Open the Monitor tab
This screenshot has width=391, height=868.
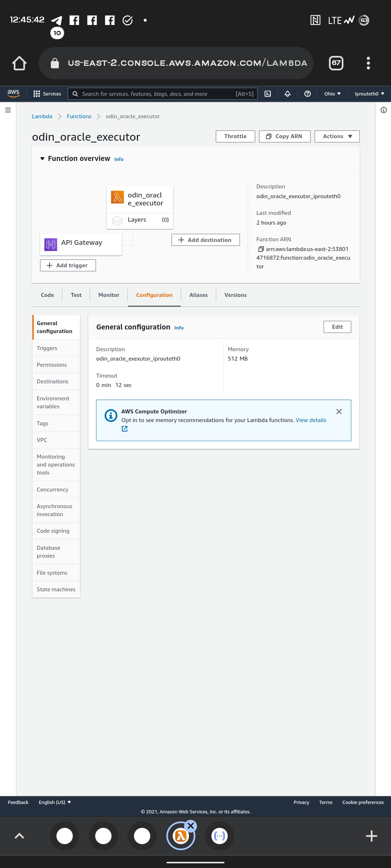click(x=109, y=295)
